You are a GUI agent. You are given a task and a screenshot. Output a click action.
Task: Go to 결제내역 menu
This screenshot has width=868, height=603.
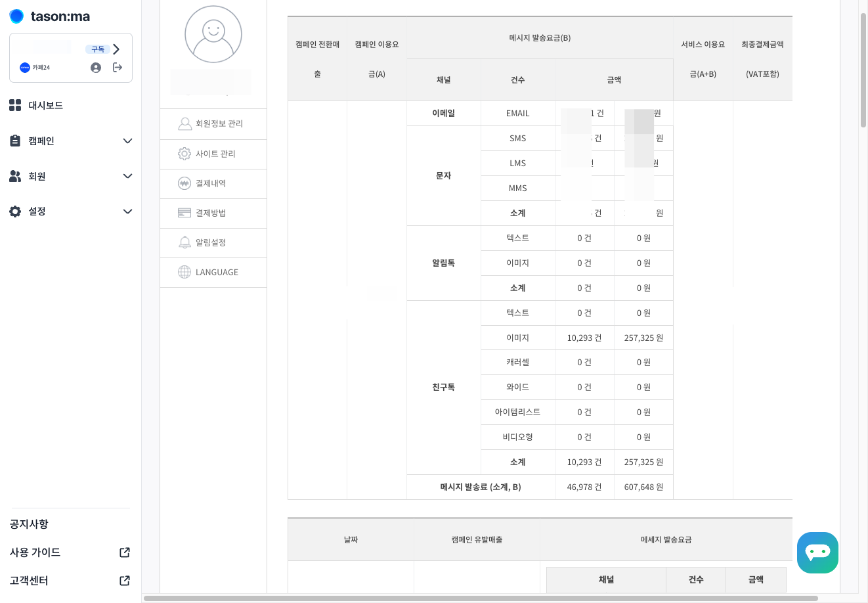click(213, 183)
